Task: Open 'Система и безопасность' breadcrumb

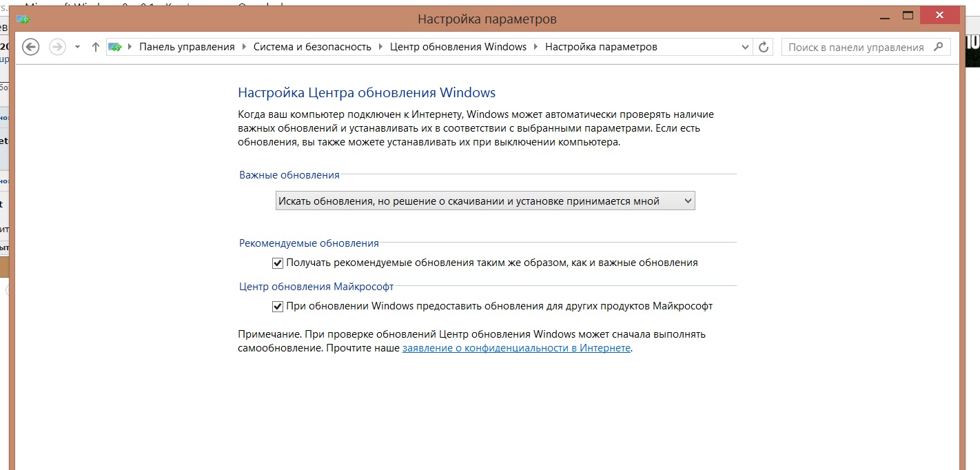Action: [x=312, y=47]
